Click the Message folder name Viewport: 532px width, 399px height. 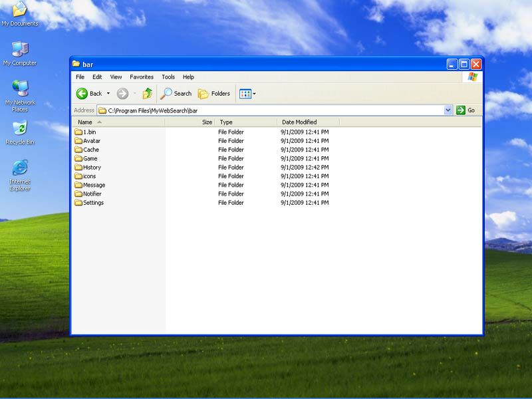pos(94,185)
